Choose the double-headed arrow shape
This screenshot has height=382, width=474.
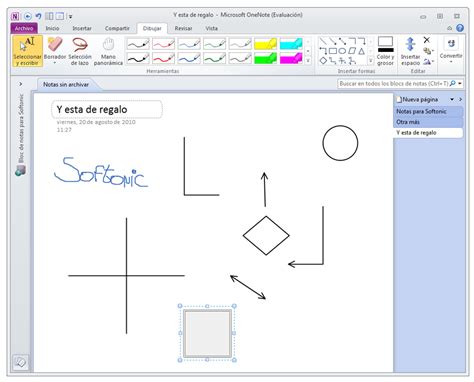click(342, 41)
